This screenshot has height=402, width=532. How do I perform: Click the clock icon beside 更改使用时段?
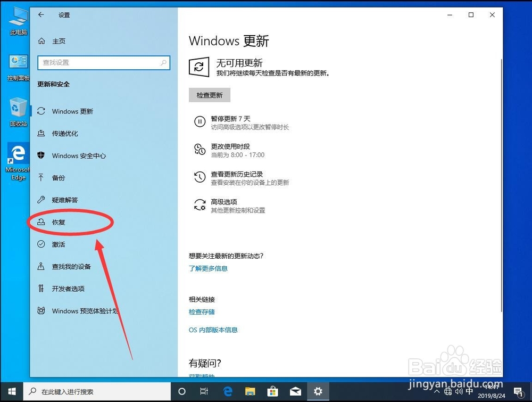click(x=199, y=149)
